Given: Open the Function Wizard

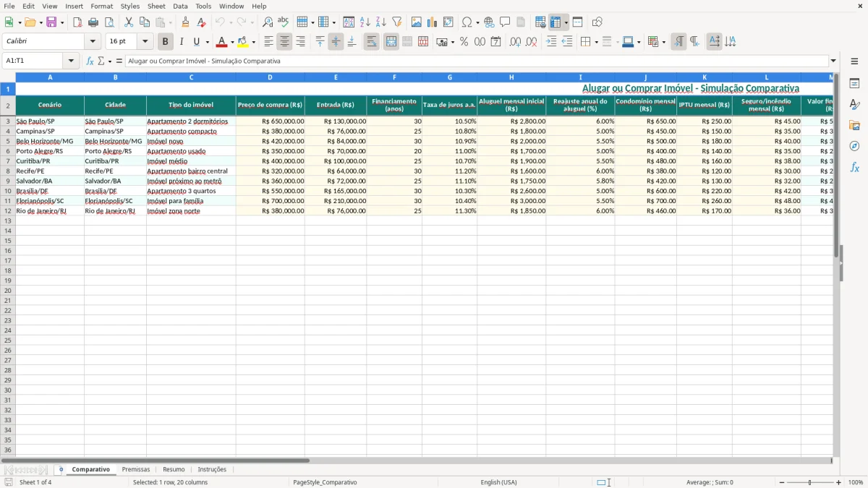Looking at the screenshot, I should (90, 61).
